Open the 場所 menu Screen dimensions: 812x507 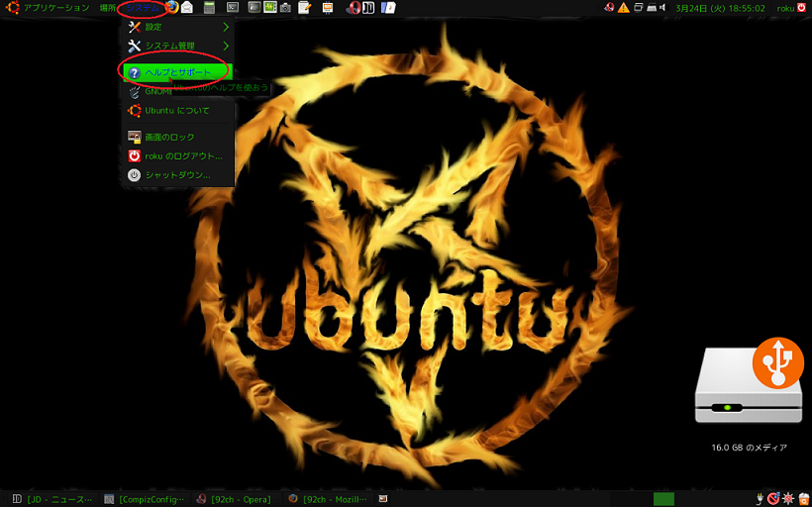click(108, 8)
